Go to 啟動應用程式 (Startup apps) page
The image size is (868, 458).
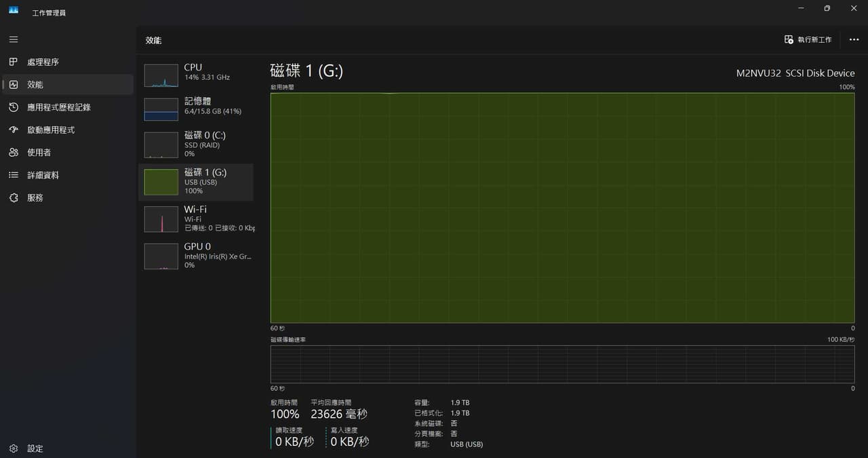point(67,130)
